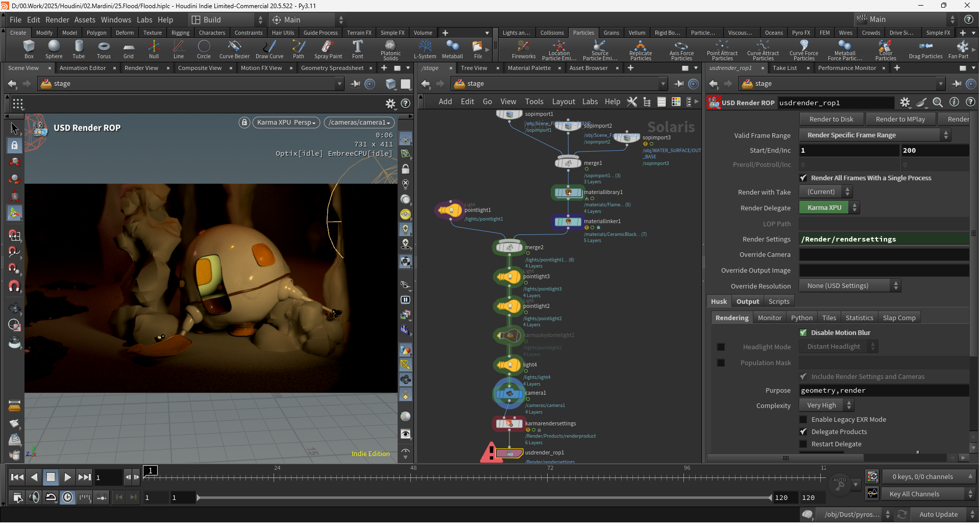Click the pointlight1 node icon
The image size is (980, 527).
450,210
